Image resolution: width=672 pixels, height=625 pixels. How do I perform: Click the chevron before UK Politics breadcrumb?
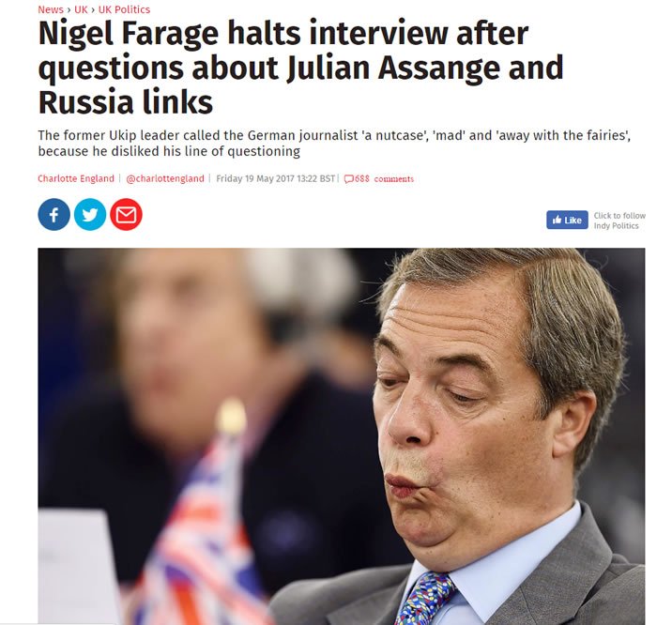pos(93,9)
